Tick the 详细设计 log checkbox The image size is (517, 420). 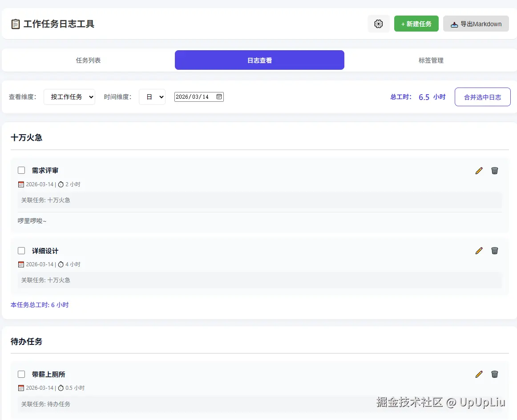point(21,251)
